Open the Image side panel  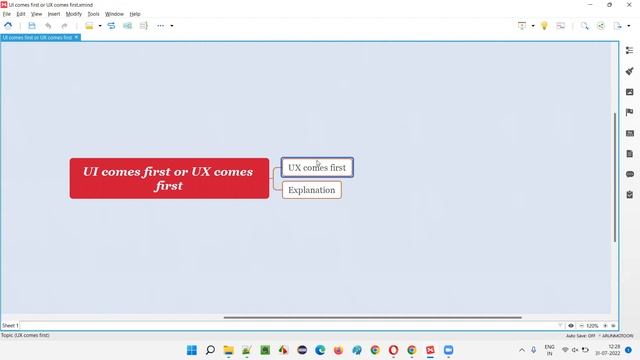630,92
